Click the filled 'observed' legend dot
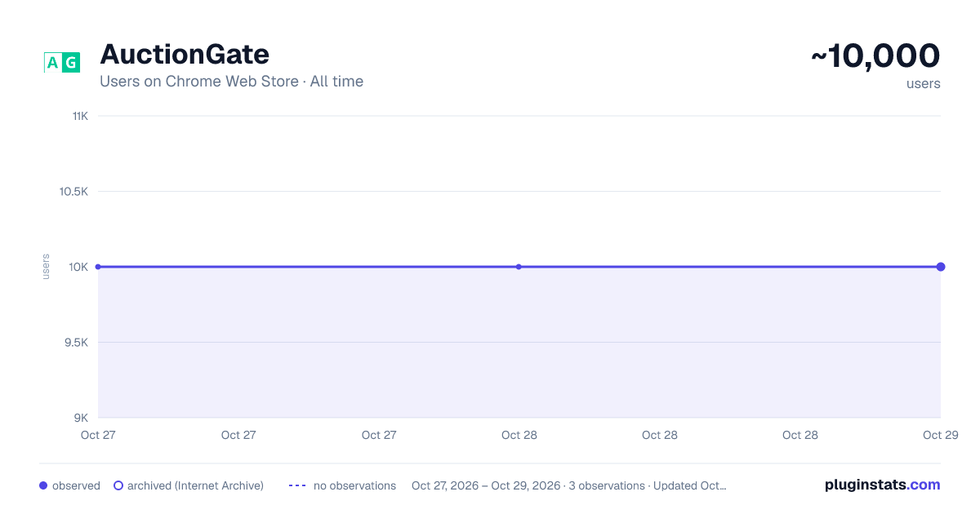The height and width of the screenshot is (514, 980). [x=43, y=485]
